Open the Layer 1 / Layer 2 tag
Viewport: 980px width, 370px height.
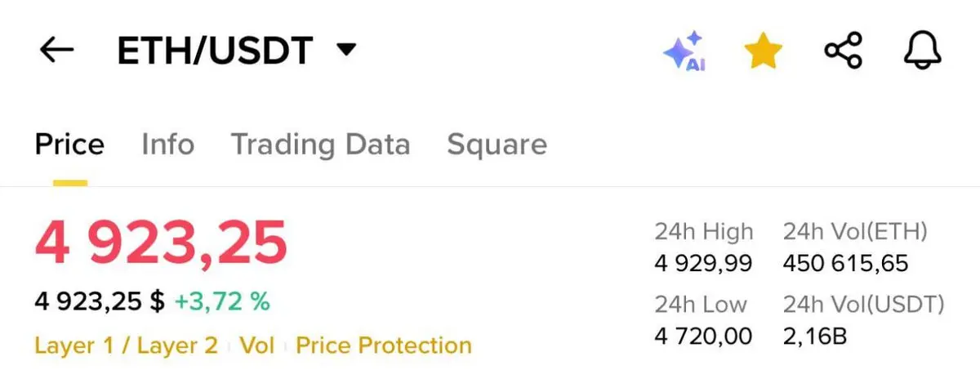click(x=127, y=345)
